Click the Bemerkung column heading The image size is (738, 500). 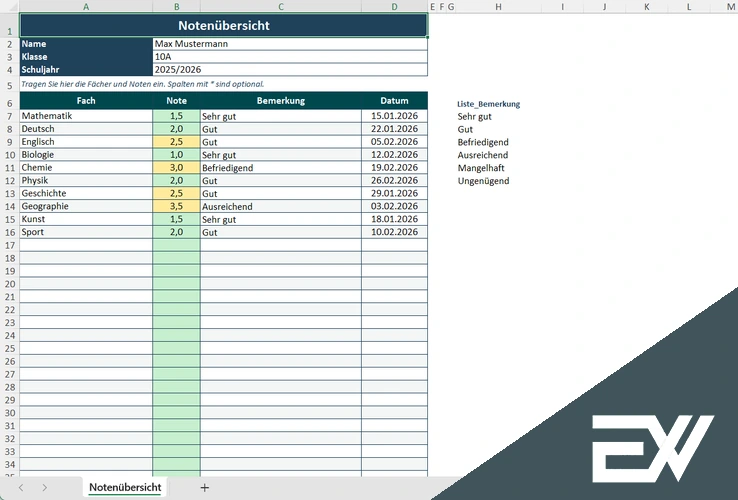(x=281, y=101)
